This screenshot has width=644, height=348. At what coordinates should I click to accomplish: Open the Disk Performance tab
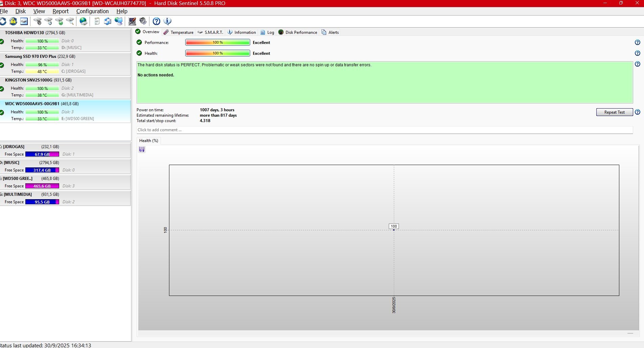pos(298,32)
